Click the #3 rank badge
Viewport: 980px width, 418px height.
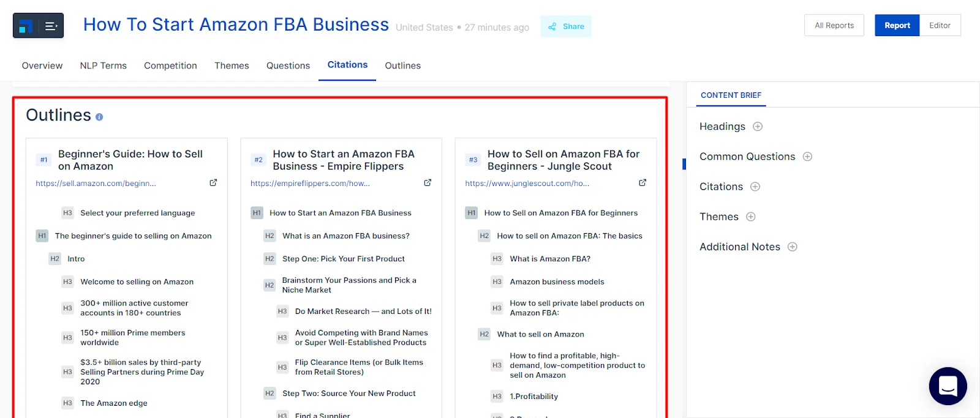(x=473, y=160)
